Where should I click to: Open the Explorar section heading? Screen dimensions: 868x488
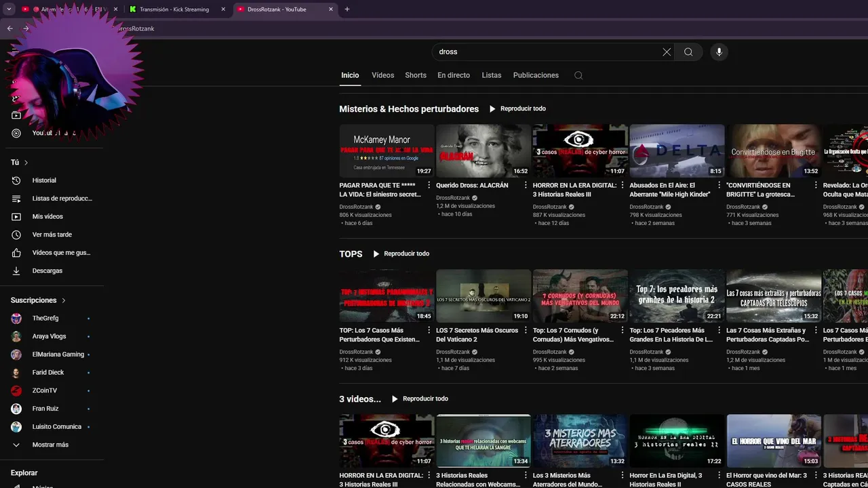24,473
